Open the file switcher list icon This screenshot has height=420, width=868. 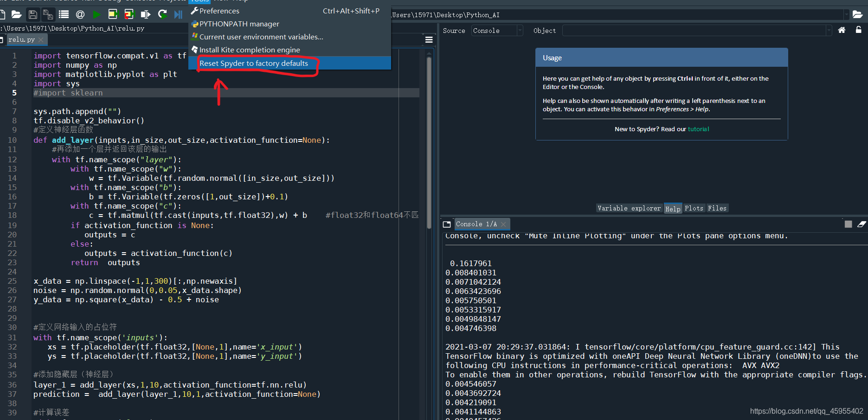(64, 14)
